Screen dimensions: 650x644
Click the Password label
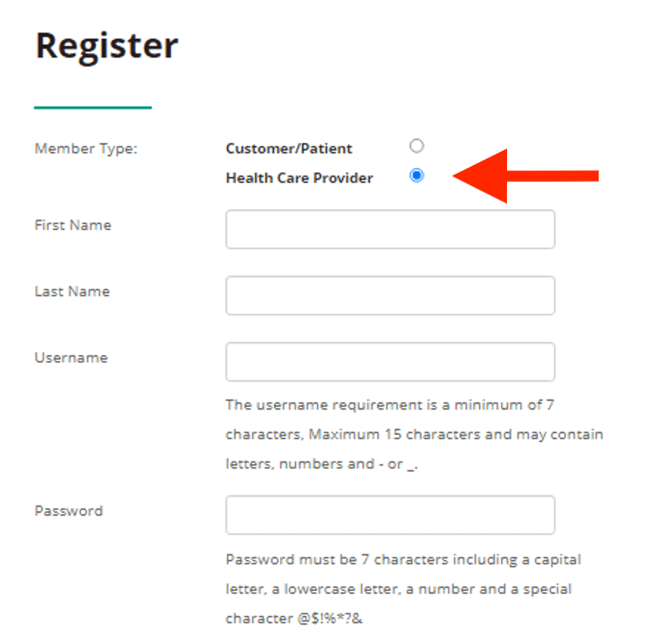pos(69,511)
